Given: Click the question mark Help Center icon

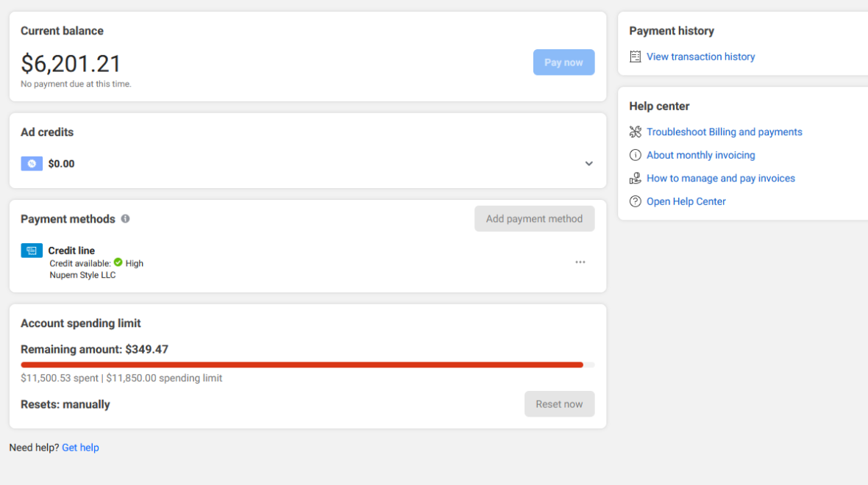Looking at the screenshot, I should [x=635, y=201].
